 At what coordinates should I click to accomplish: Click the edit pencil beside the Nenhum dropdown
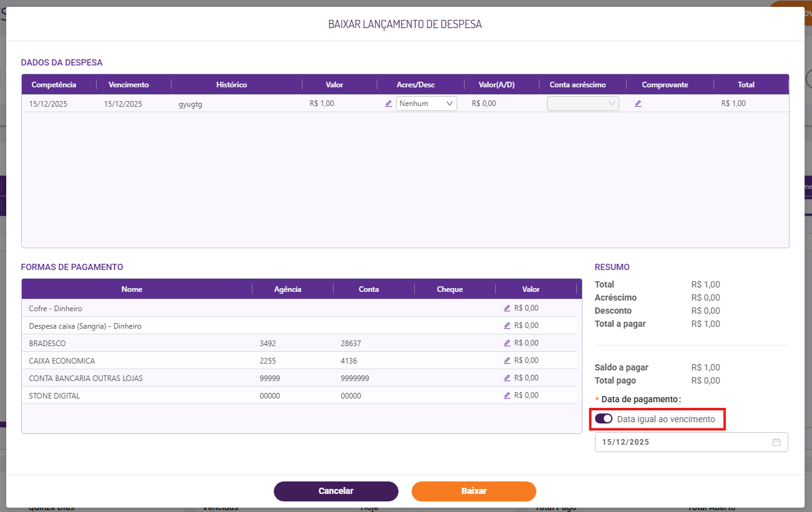[x=389, y=104]
